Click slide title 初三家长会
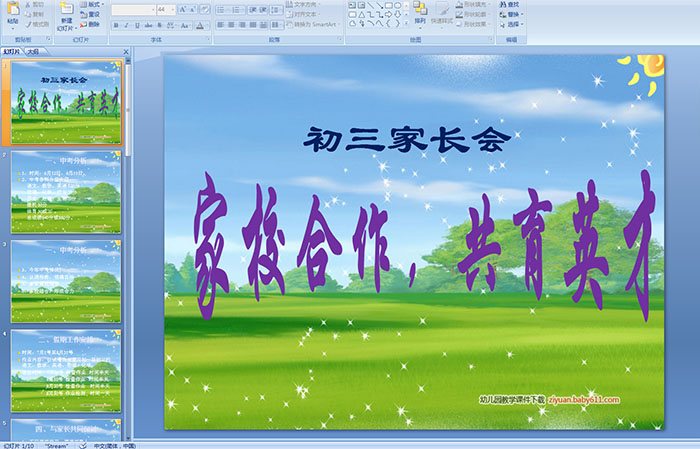This screenshot has width=700, height=449. tap(407, 140)
